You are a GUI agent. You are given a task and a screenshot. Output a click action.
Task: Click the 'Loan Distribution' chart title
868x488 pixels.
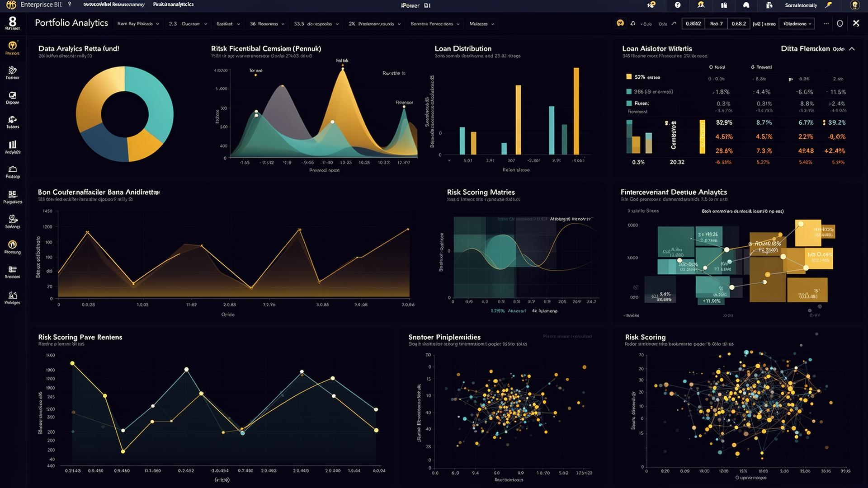pyautogui.click(x=463, y=48)
